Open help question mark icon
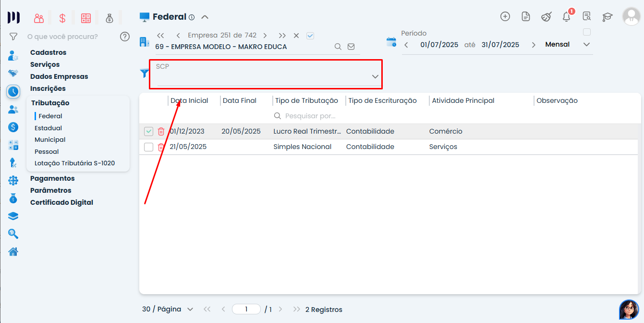644x323 pixels. 125,37
